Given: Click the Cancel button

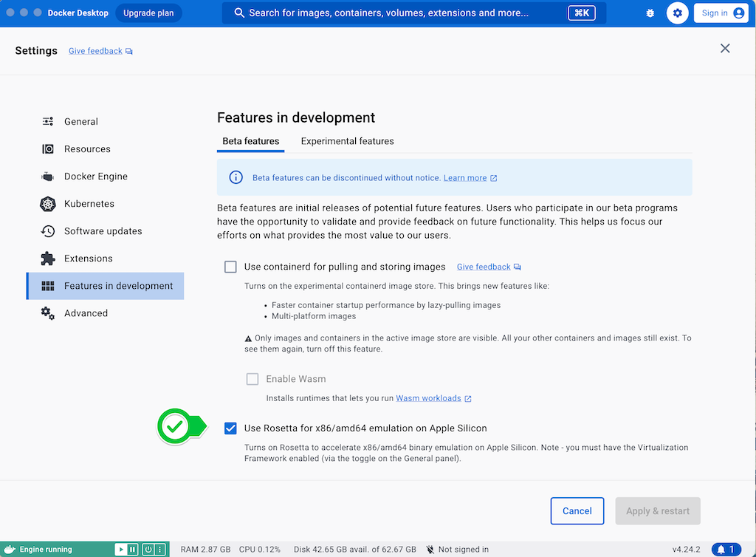Looking at the screenshot, I should (x=577, y=510).
